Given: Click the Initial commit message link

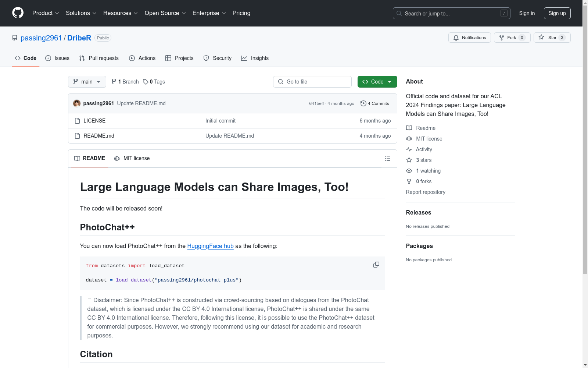Looking at the screenshot, I should coord(220,121).
